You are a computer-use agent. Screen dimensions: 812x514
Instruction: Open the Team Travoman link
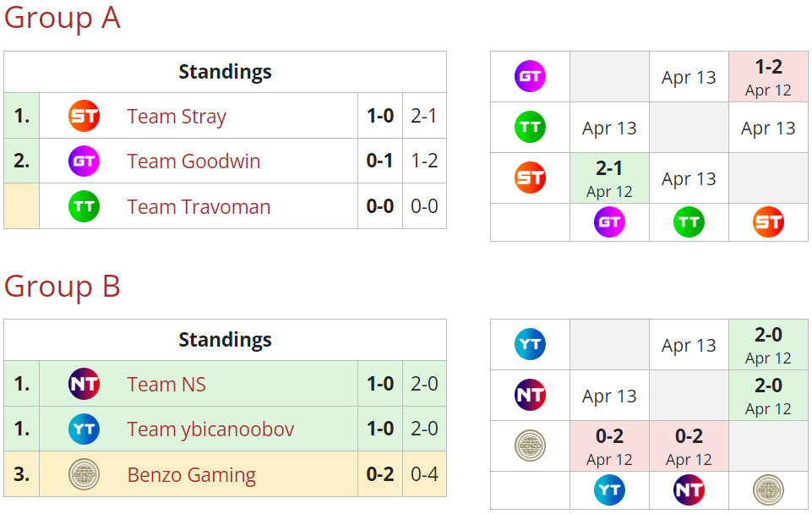pos(199,205)
